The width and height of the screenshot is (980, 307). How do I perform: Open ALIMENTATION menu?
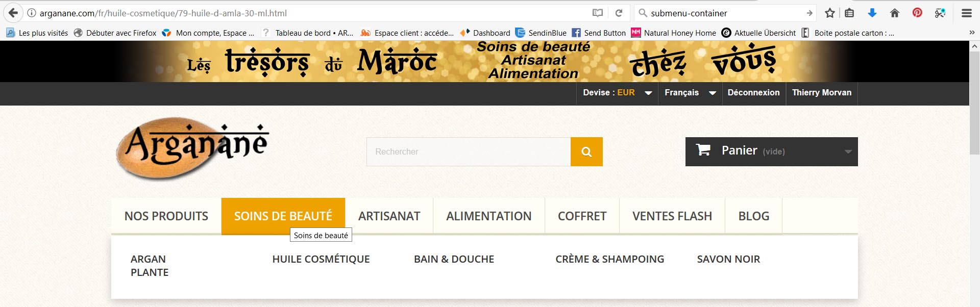pyautogui.click(x=489, y=216)
